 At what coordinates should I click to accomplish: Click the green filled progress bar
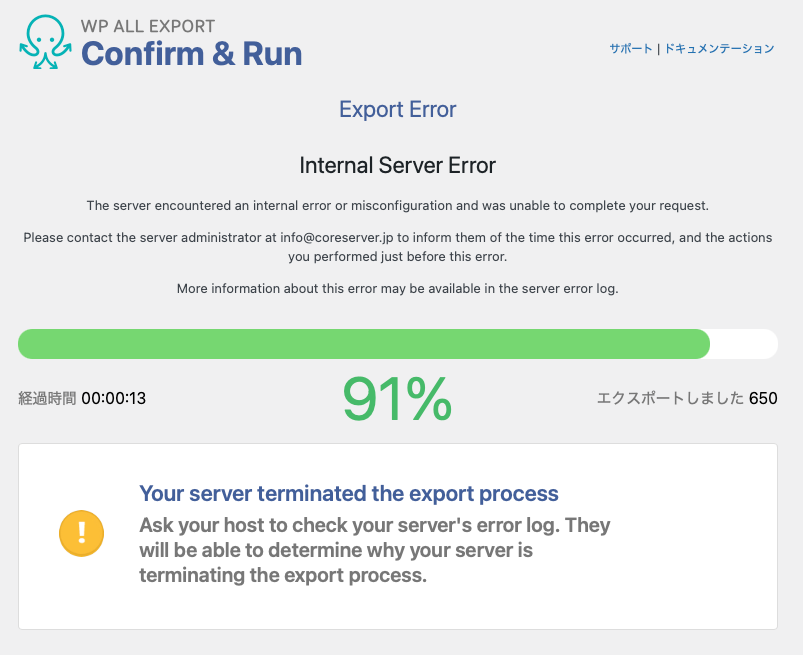tap(364, 343)
